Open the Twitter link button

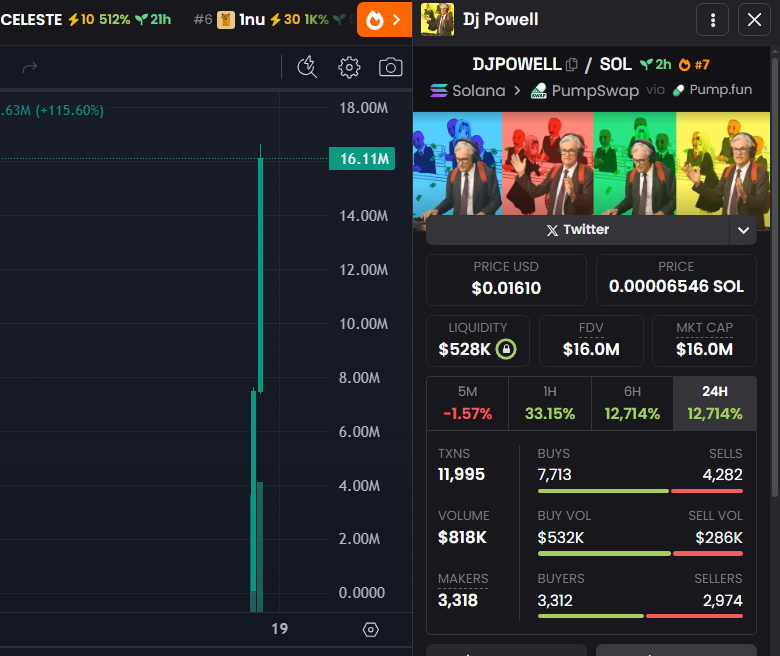pyautogui.click(x=578, y=230)
